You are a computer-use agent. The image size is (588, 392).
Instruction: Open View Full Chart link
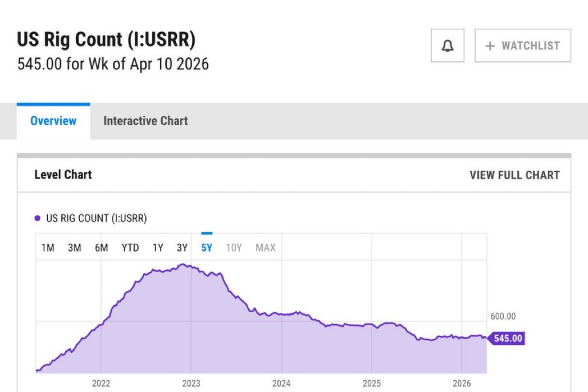click(x=514, y=175)
